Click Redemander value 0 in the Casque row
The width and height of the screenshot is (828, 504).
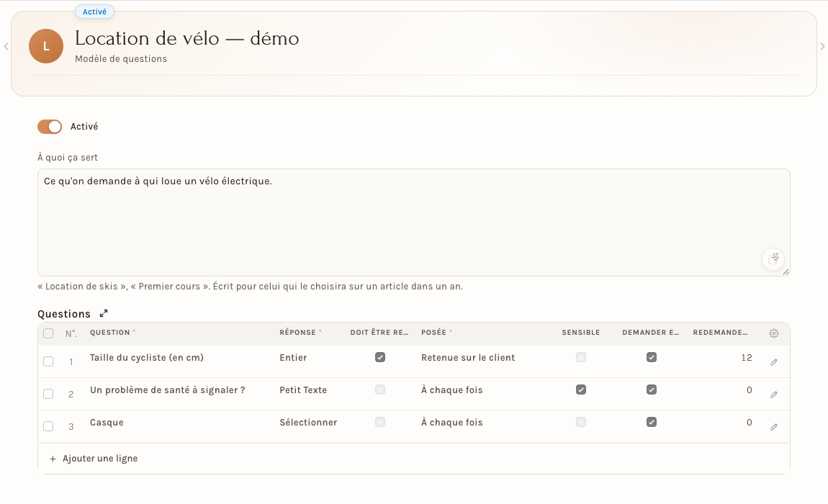point(750,423)
